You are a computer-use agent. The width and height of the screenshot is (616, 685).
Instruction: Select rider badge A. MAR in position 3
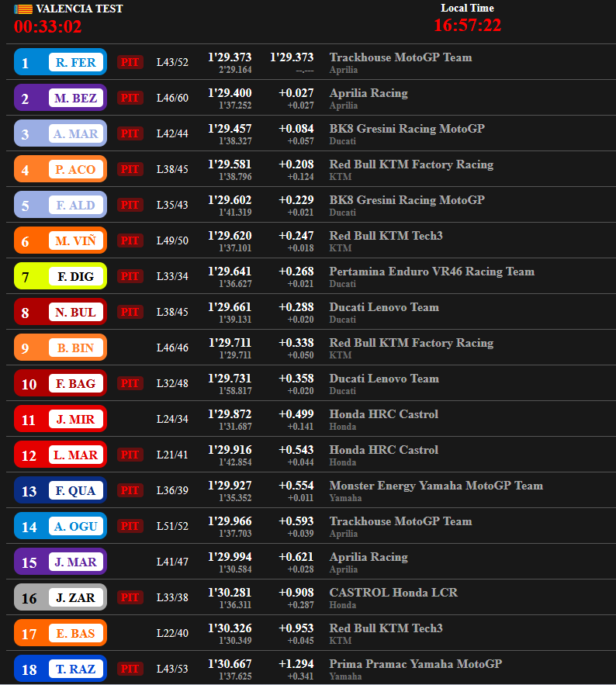[61, 133]
